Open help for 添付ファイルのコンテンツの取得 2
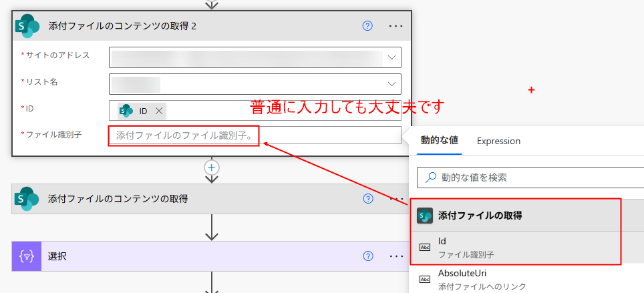This screenshot has width=644, height=293. 367,26
